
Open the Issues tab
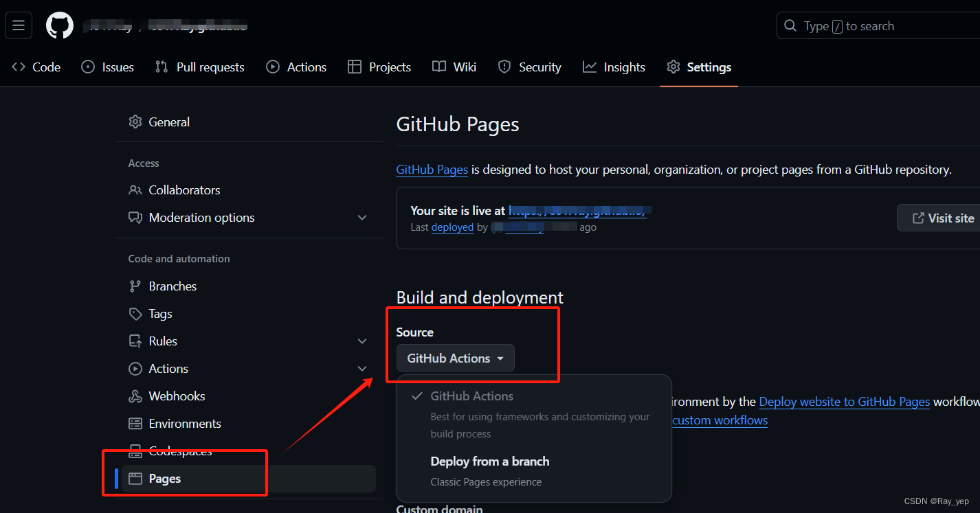[108, 67]
